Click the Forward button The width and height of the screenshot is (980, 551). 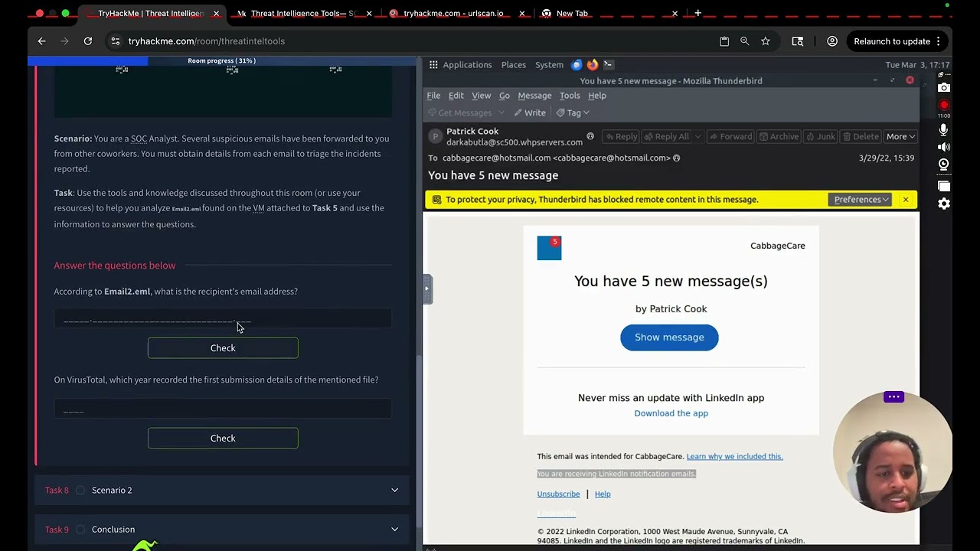(730, 136)
